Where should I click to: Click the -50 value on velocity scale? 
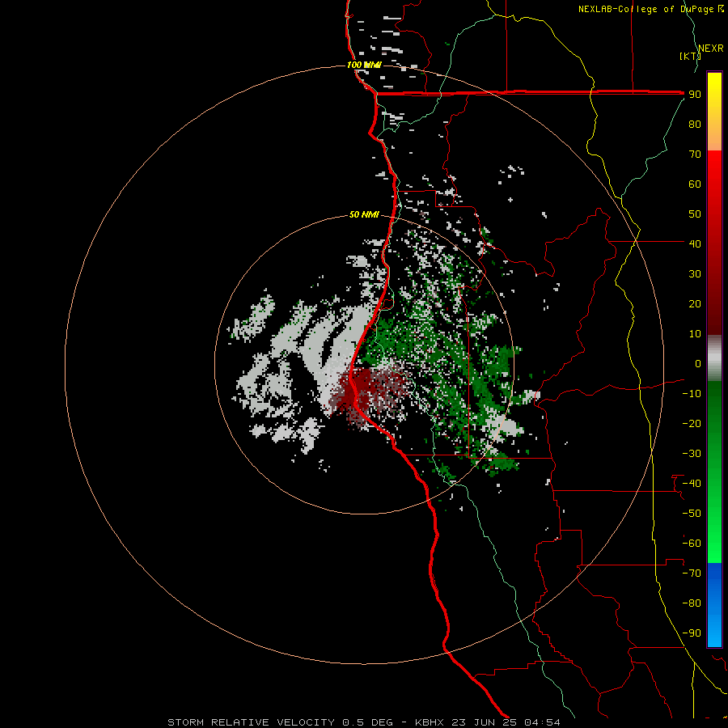point(692,514)
